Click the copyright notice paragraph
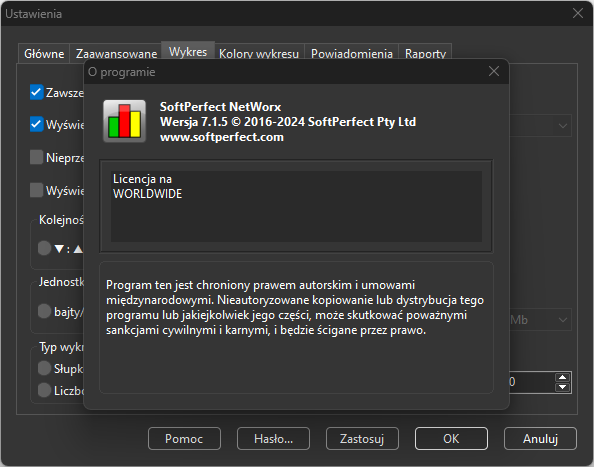This screenshot has width=594, height=467. 295,308
